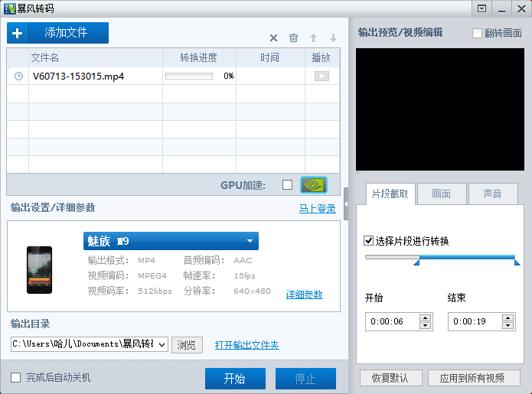
Task: Decrease end time with down spinner
Action: pos(508,325)
